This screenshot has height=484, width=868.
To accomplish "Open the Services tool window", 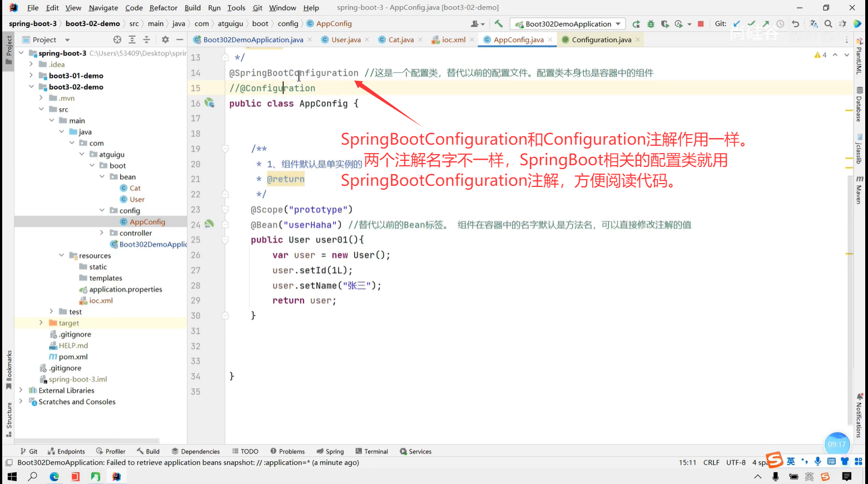I will (415, 451).
